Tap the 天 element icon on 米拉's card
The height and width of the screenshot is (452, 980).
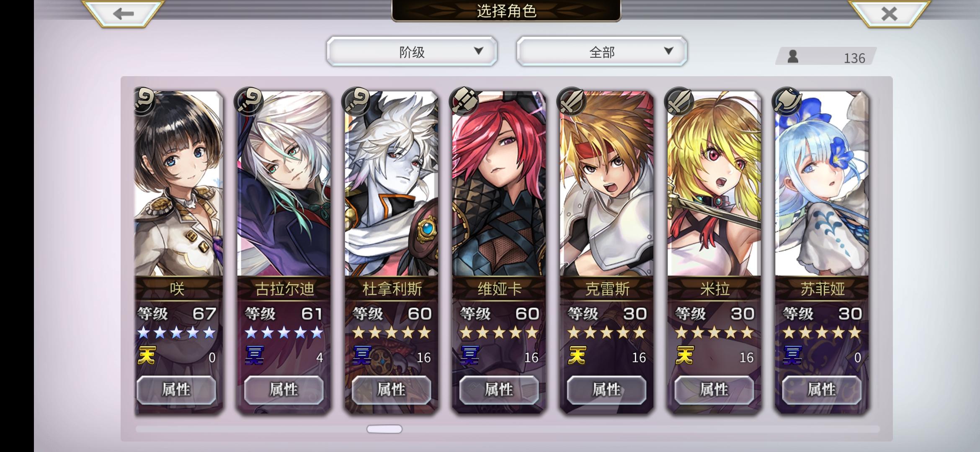(685, 355)
